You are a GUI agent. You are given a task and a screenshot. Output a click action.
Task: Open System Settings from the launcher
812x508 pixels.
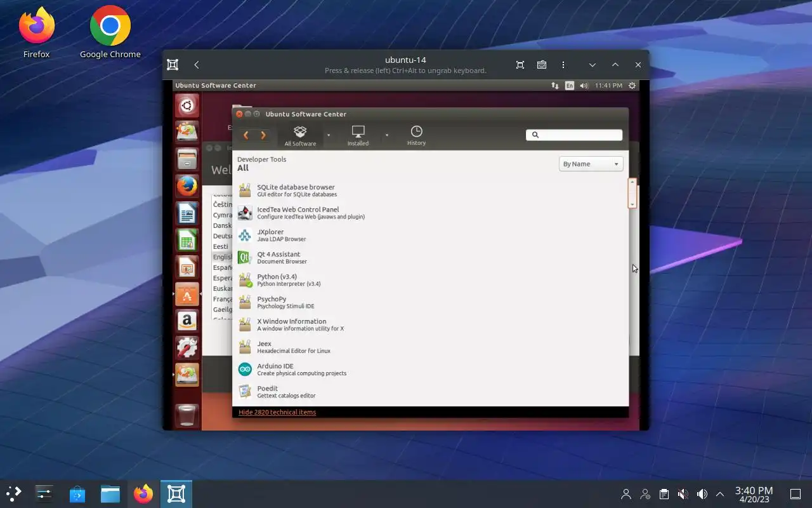click(x=187, y=348)
